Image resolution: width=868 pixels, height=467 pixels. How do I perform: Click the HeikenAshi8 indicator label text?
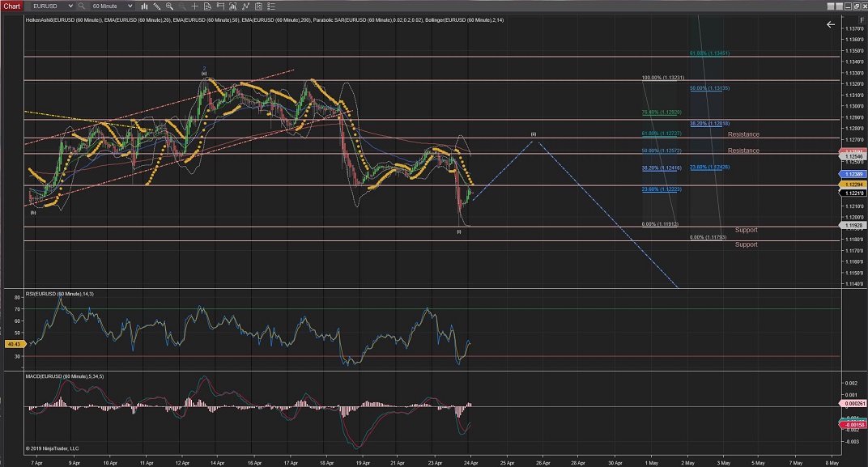coord(64,20)
